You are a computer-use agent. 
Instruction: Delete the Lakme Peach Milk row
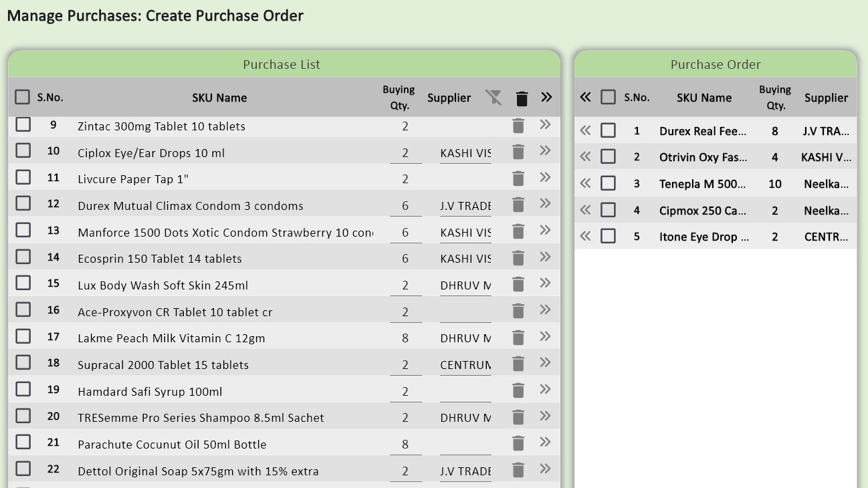coord(518,338)
